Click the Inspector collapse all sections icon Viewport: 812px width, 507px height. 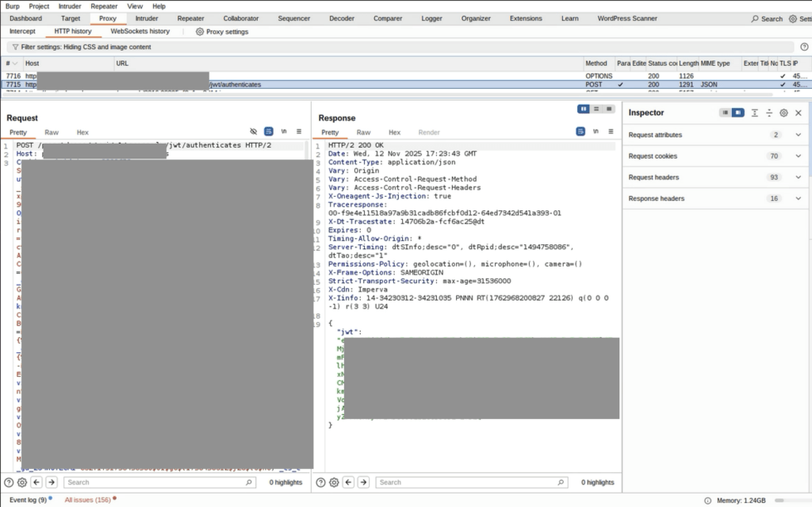(769, 113)
